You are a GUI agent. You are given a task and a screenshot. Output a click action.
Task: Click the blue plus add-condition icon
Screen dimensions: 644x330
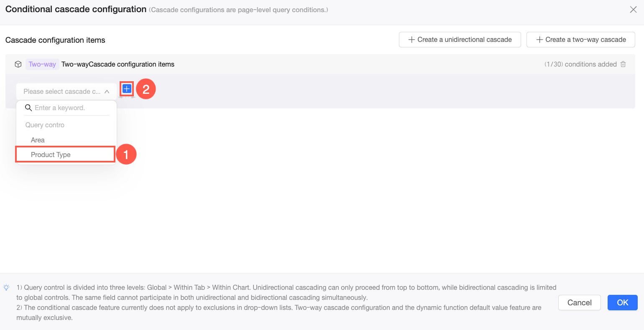pyautogui.click(x=127, y=89)
